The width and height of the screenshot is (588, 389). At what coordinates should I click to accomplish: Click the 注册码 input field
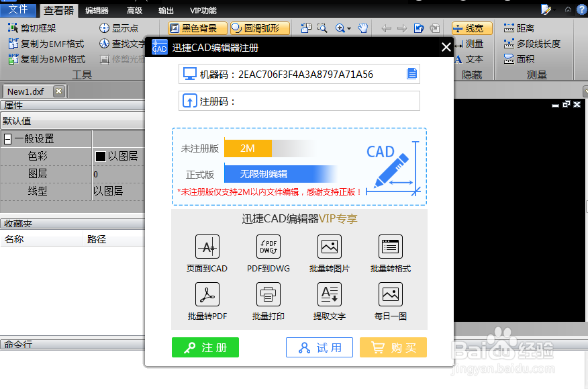[x=299, y=101]
